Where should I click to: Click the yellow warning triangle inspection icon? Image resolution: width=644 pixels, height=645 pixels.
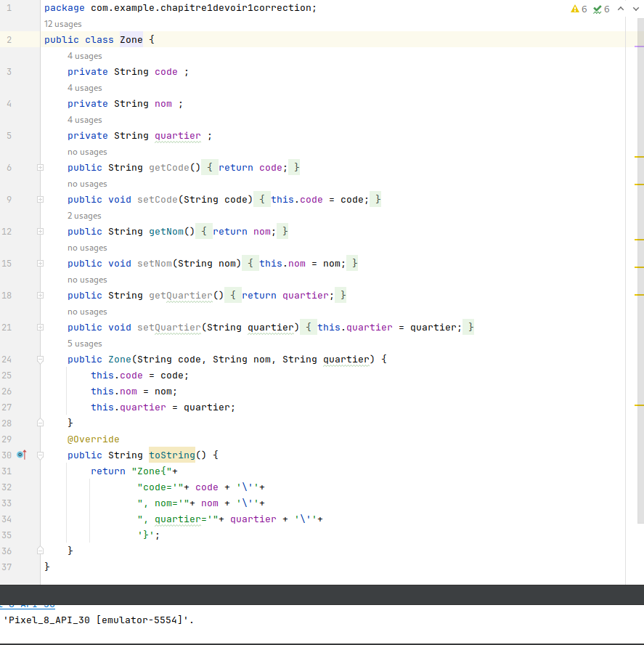pos(575,9)
